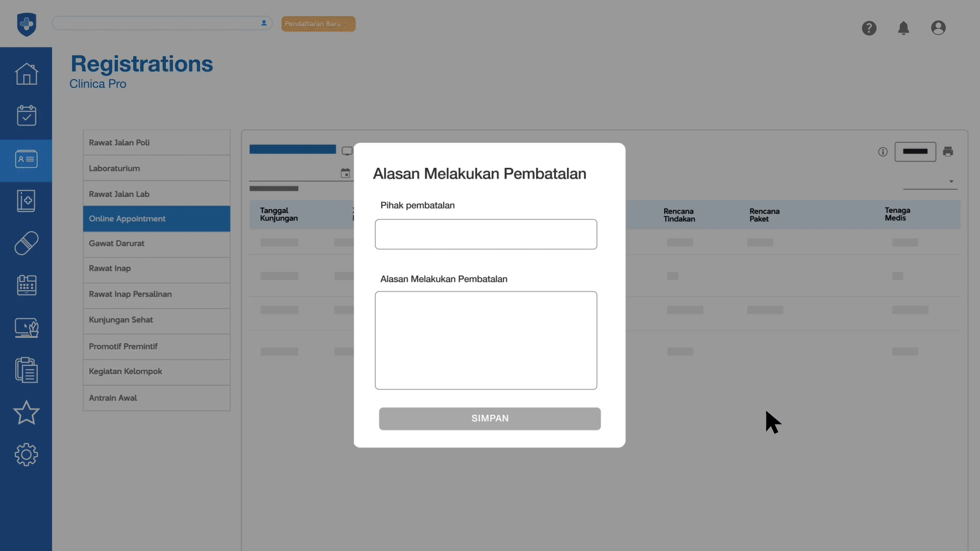
Task: Open the user account avatar icon
Action: pyautogui.click(x=938, y=28)
